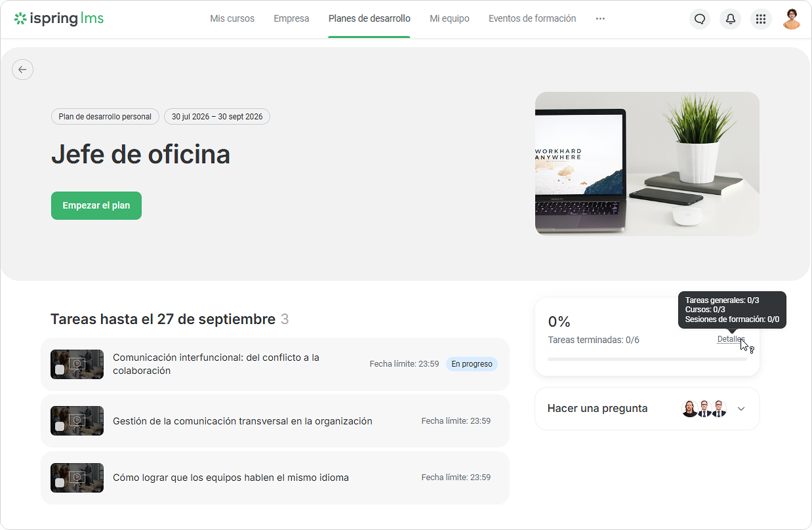Switch to the Mis cursos tab

[x=232, y=18]
